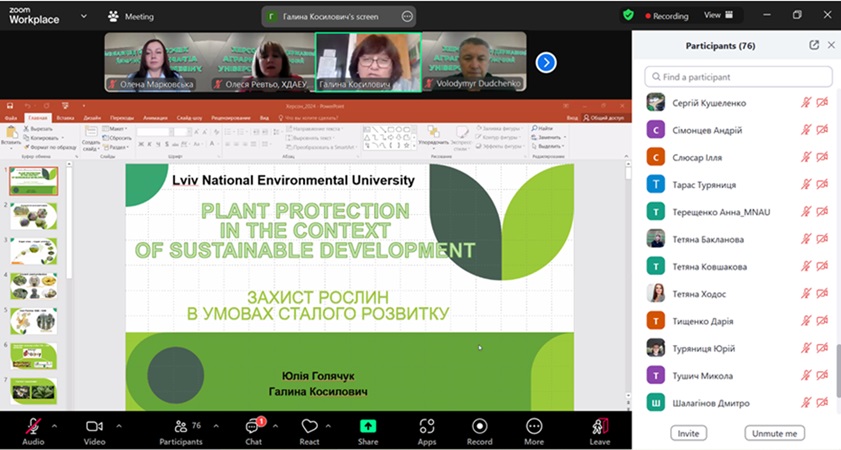Click PowerPoint Общий доступ share button
The image size is (841, 450).
coord(603,117)
